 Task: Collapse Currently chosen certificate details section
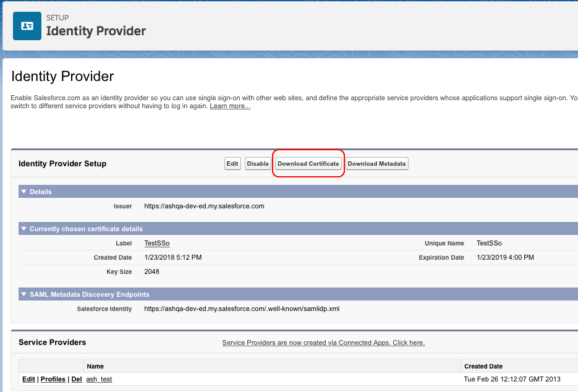24,229
